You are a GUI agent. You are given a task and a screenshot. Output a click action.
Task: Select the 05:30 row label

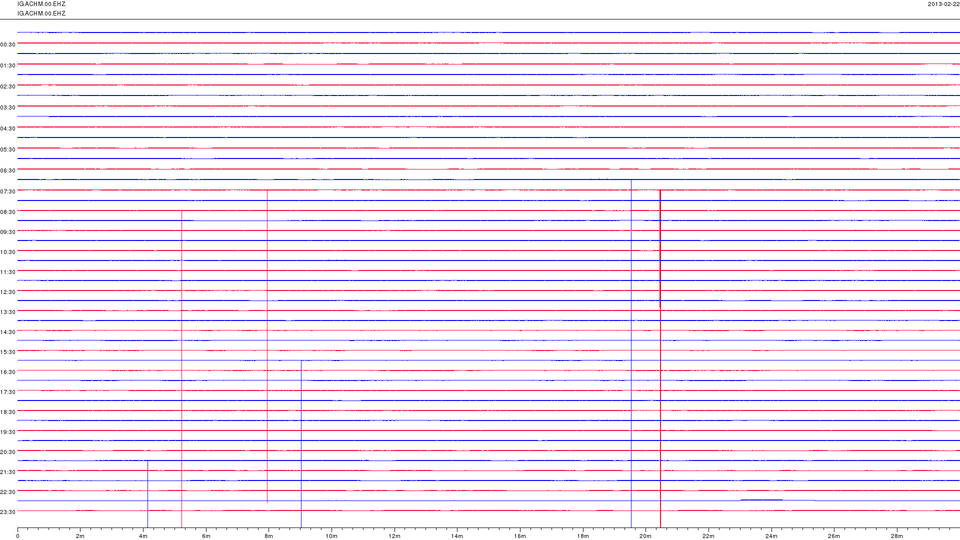tap(8, 149)
